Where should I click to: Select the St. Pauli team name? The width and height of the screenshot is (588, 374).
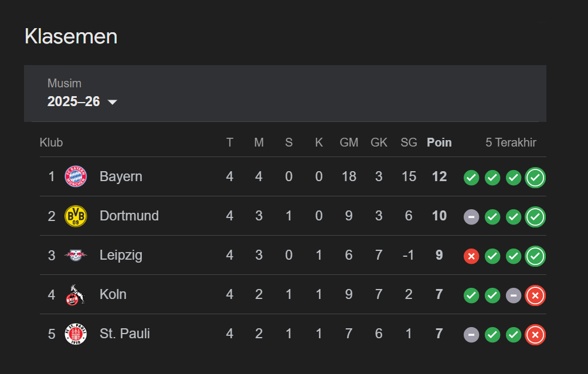124,334
